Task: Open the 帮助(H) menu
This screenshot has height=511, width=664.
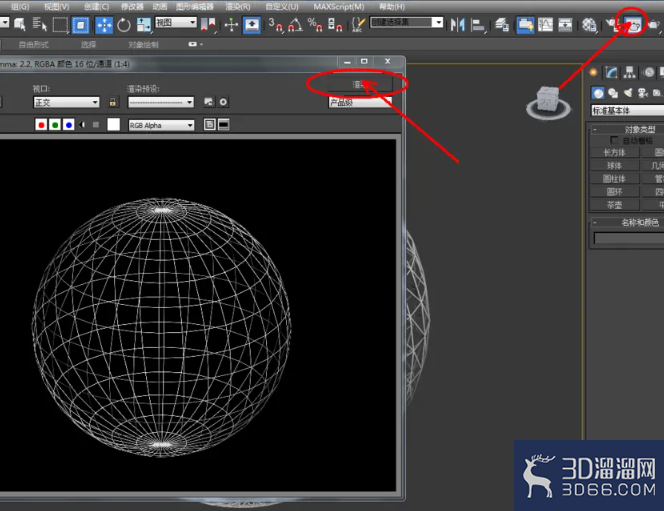Action: [392, 6]
